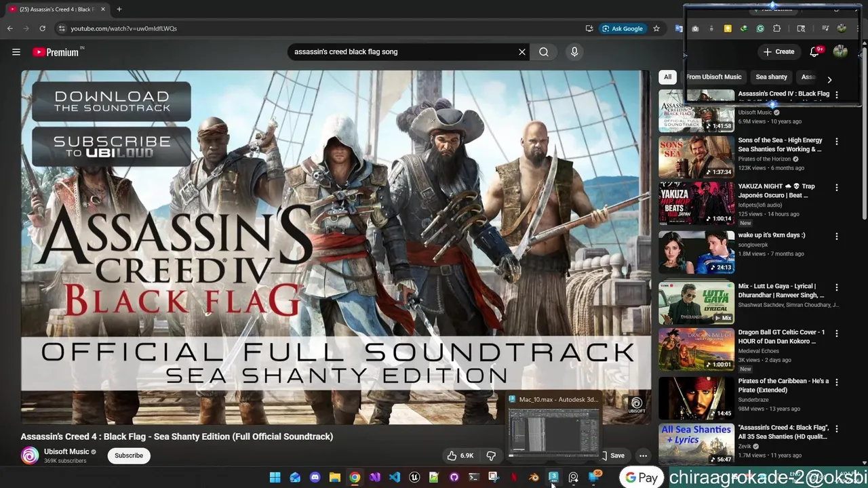Open Windows Start menu
868x488 pixels.
point(275,478)
